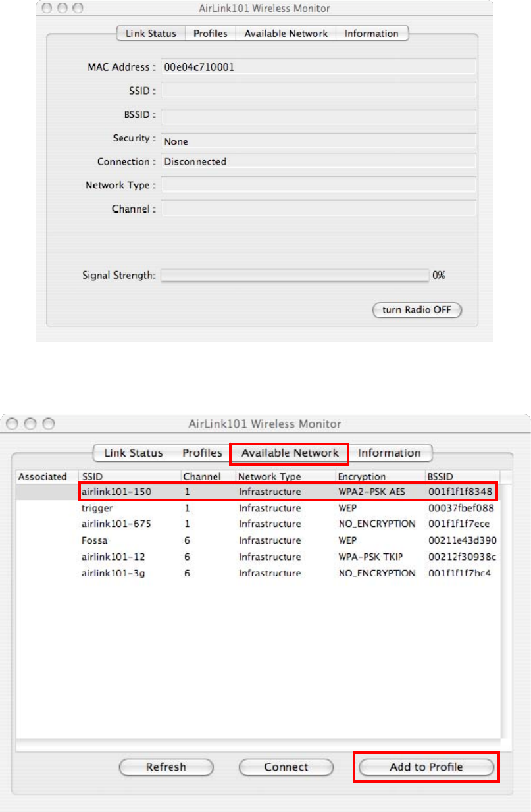Select the airlink101-12 network row
This screenshot has width=531, height=812.
(258, 557)
